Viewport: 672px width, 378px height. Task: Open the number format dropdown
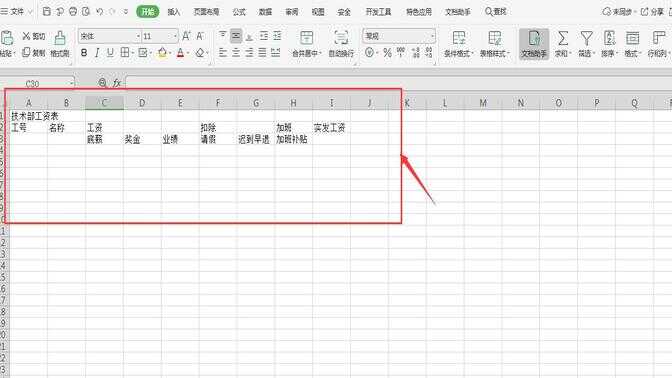[x=399, y=36]
